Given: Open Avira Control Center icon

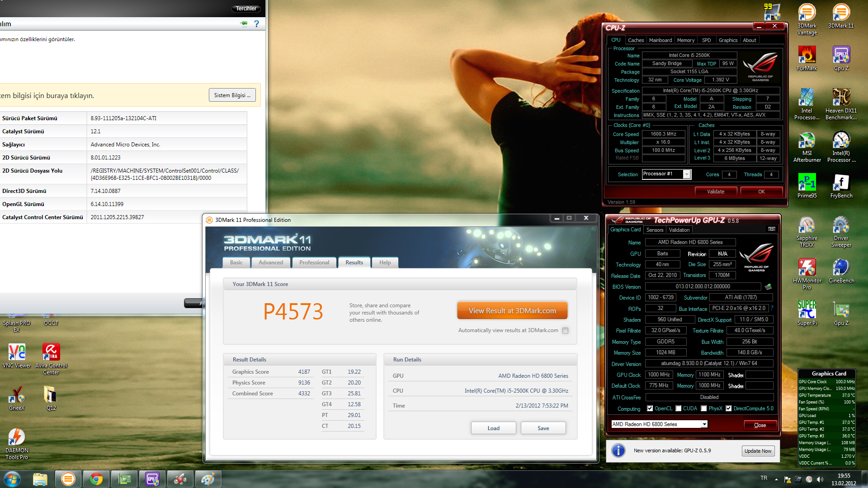Looking at the screenshot, I should point(51,359).
